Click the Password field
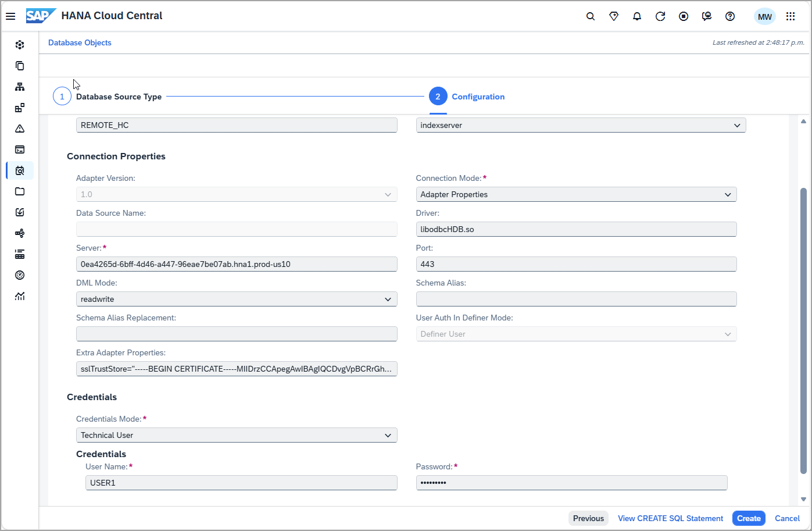This screenshot has height=531, width=812. click(571, 483)
